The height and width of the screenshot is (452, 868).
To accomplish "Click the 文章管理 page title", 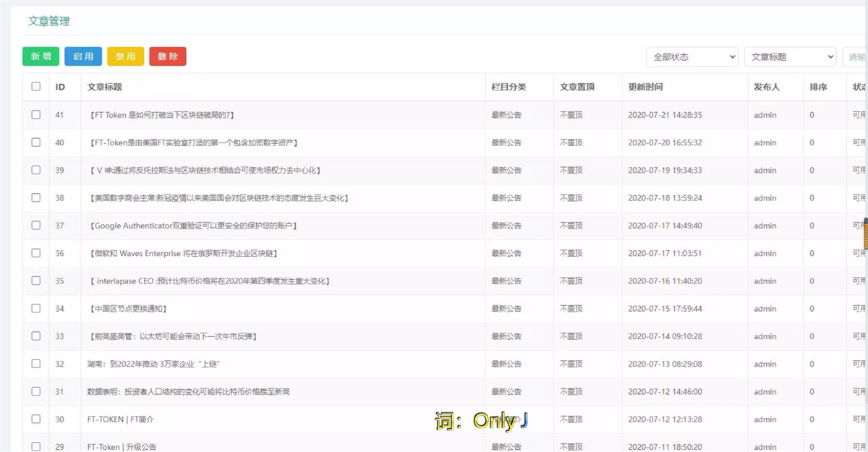I will click(x=48, y=21).
